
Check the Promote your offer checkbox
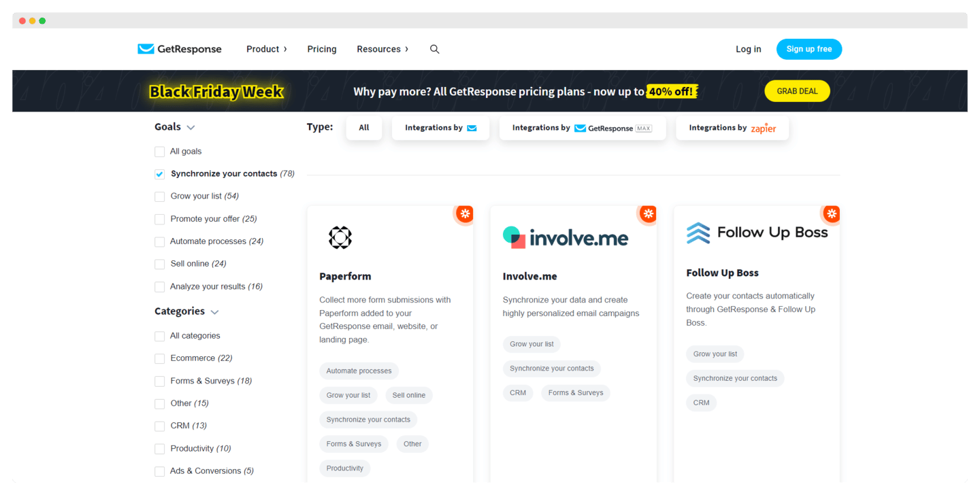click(159, 219)
